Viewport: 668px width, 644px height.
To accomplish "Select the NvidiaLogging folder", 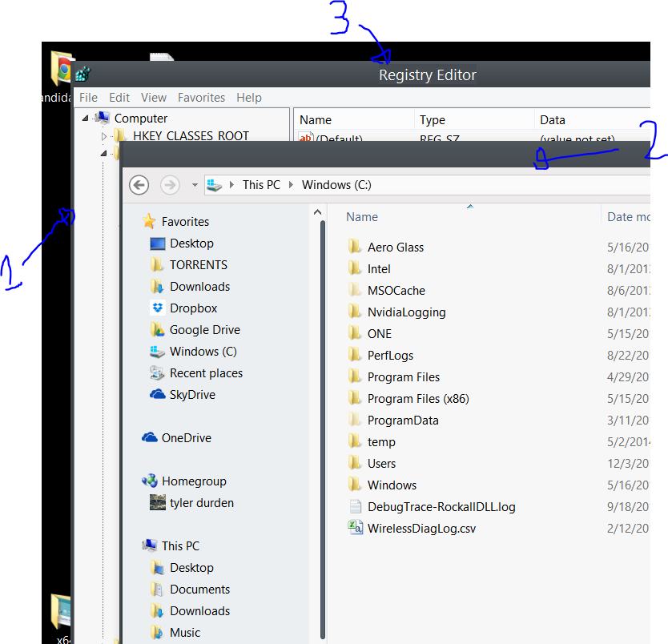I will pos(406,312).
